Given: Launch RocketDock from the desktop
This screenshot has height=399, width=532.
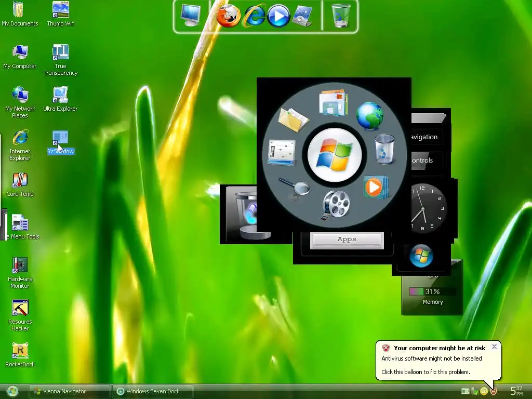Looking at the screenshot, I should pyautogui.click(x=20, y=355).
